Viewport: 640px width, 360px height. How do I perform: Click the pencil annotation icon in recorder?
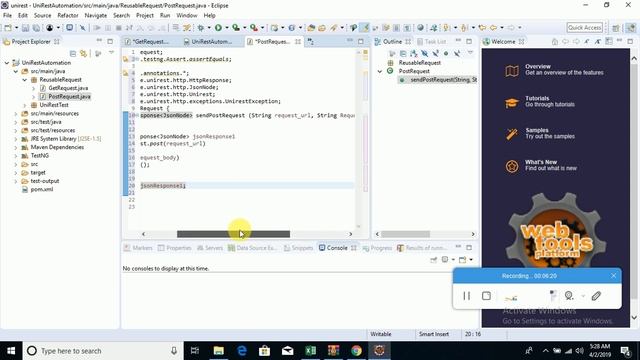coord(596,296)
